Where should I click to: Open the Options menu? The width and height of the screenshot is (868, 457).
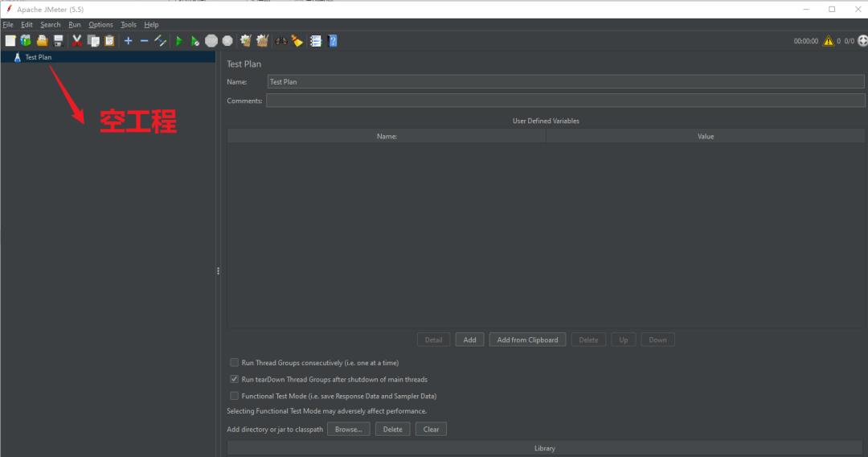[100, 25]
